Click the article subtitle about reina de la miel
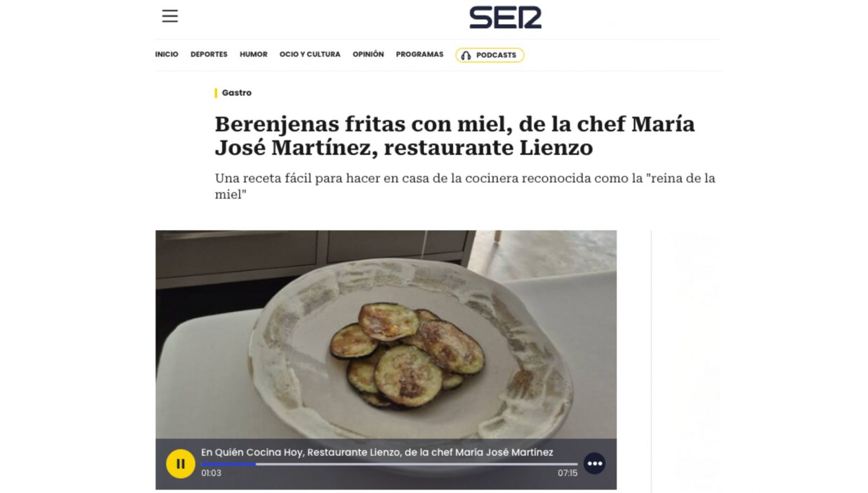Screen dimensions: 868x493 (465, 186)
